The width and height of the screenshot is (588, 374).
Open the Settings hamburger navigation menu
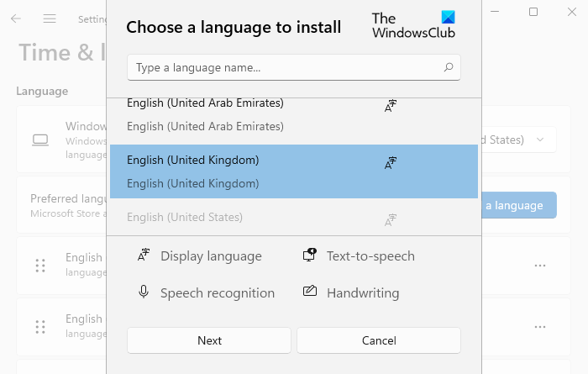50,18
